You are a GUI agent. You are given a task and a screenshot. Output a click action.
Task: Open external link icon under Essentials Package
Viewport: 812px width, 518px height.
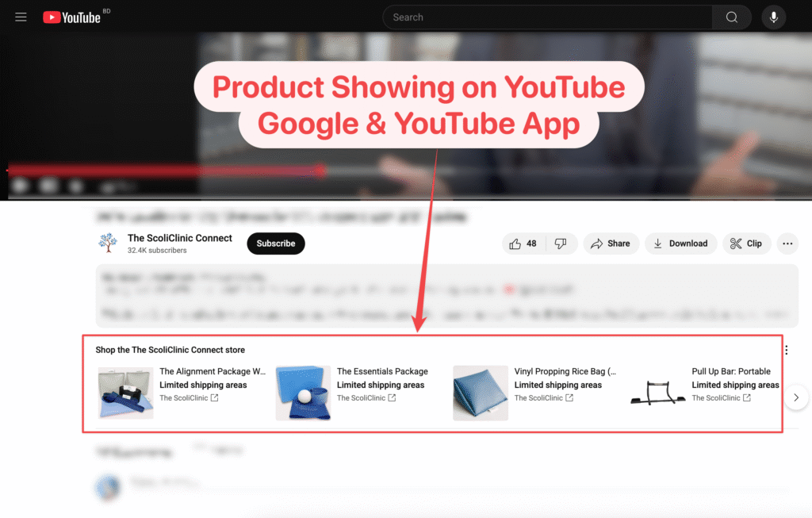pyautogui.click(x=392, y=398)
